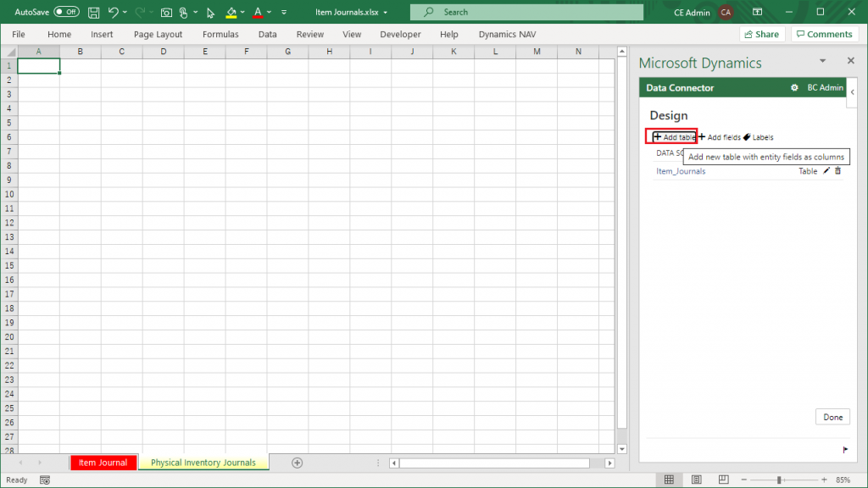This screenshot has width=868, height=488.
Task: Open the Dynamics NAV tab
Action: (507, 34)
